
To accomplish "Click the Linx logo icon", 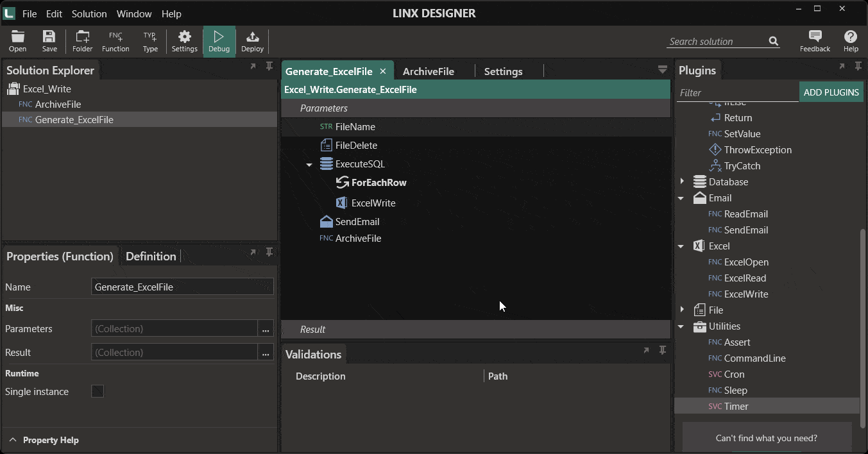I will [9, 13].
